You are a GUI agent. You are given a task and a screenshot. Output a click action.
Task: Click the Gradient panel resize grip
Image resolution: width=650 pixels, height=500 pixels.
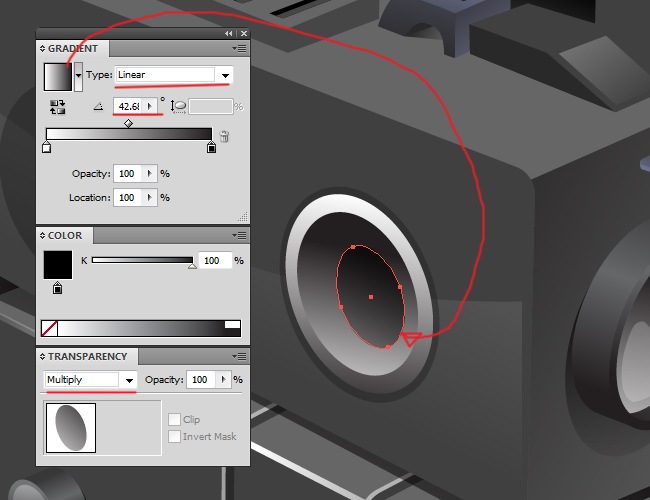(244, 217)
